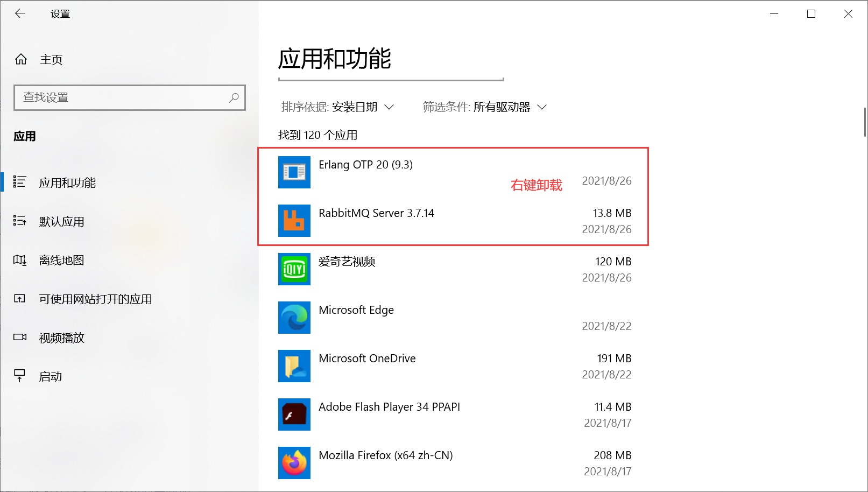Image resolution: width=868 pixels, height=492 pixels.
Task: Open the 筛选条件 所有驱动器 filter dropdown
Action: pyautogui.click(x=485, y=107)
